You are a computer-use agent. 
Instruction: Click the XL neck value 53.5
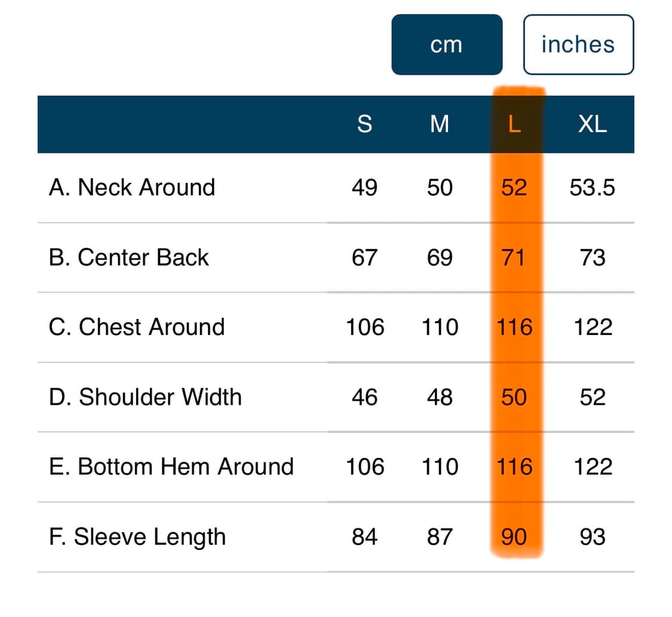pos(593,188)
